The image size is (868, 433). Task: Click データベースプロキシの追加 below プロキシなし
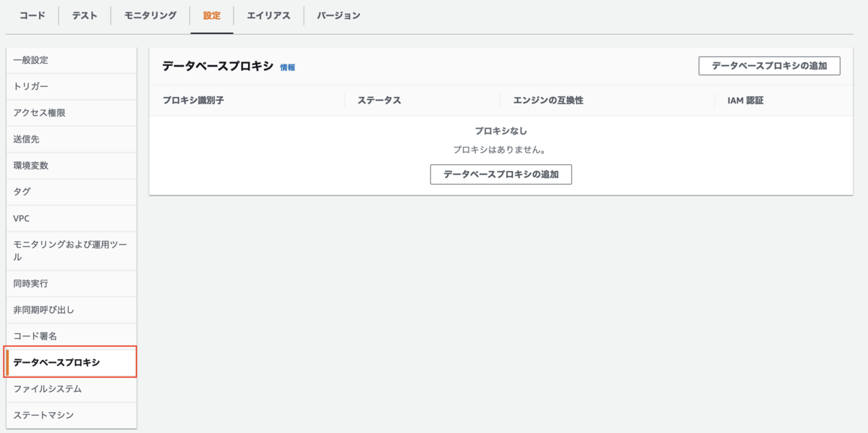point(501,174)
